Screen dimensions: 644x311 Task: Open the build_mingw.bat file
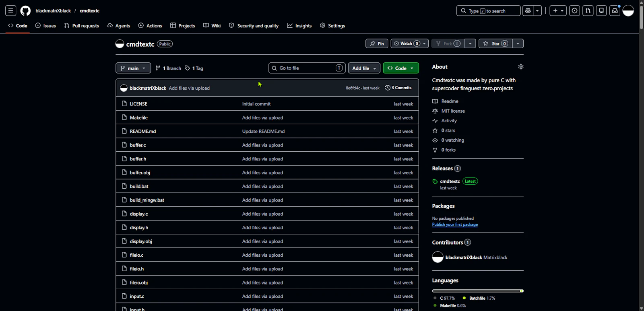coord(147,200)
